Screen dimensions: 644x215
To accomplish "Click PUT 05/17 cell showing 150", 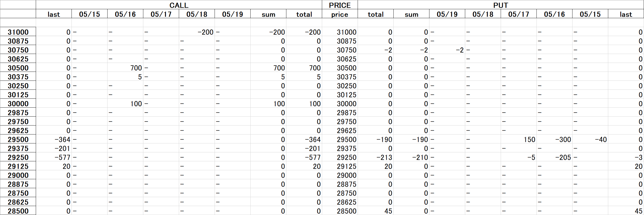I will click(x=519, y=139).
